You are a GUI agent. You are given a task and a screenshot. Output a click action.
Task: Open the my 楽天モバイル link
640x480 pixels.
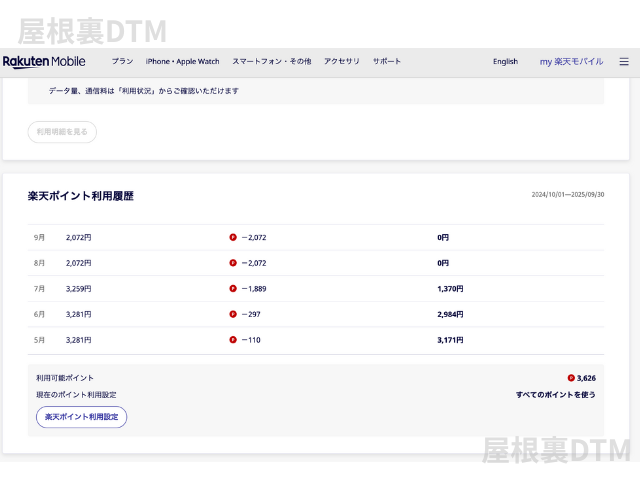571,62
